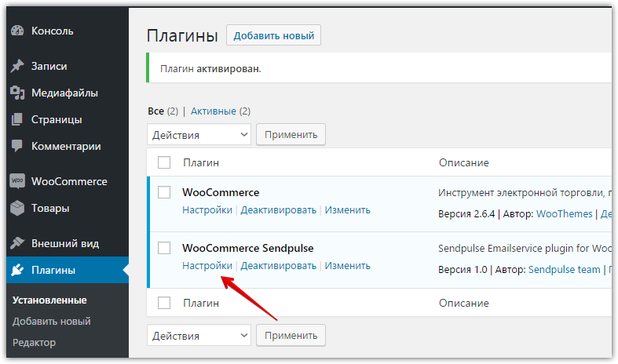Click Изменить for WooCommerce Sendpulse
Viewport: 618px width, 364px height.
[348, 266]
